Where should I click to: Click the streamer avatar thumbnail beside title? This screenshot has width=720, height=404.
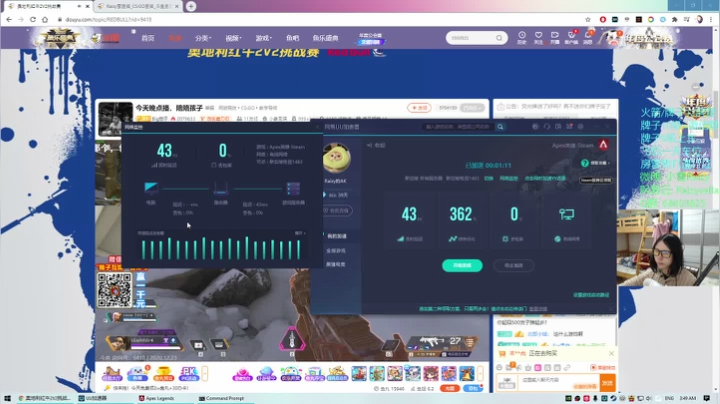(x=115, y=118)
